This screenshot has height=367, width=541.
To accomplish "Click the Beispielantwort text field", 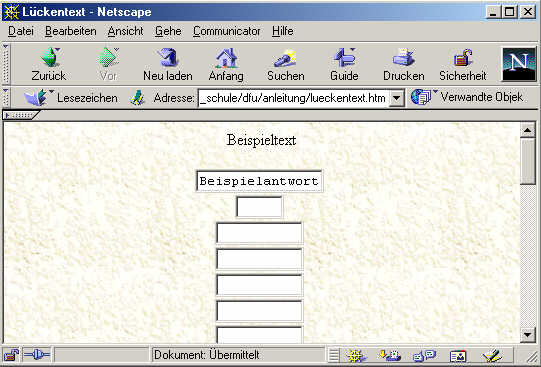I will 259,181.
